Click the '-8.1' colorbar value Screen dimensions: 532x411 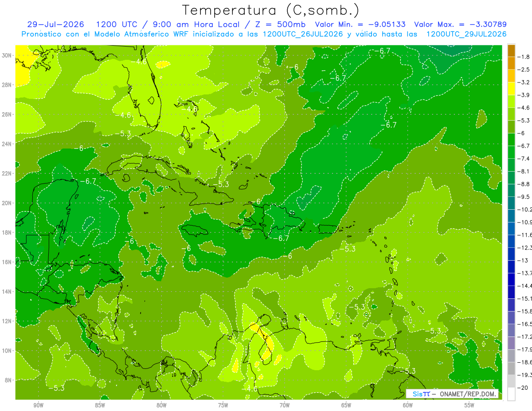pos(524,171)
